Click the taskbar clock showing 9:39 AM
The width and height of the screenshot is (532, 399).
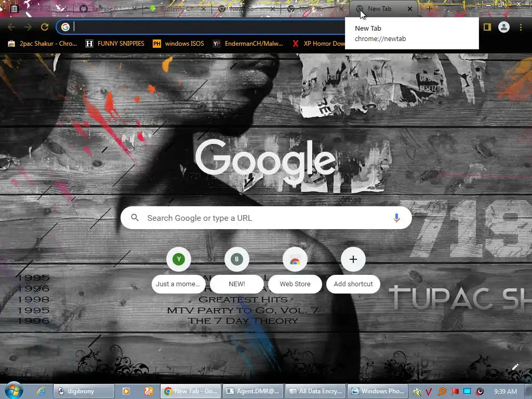point(505,392)
